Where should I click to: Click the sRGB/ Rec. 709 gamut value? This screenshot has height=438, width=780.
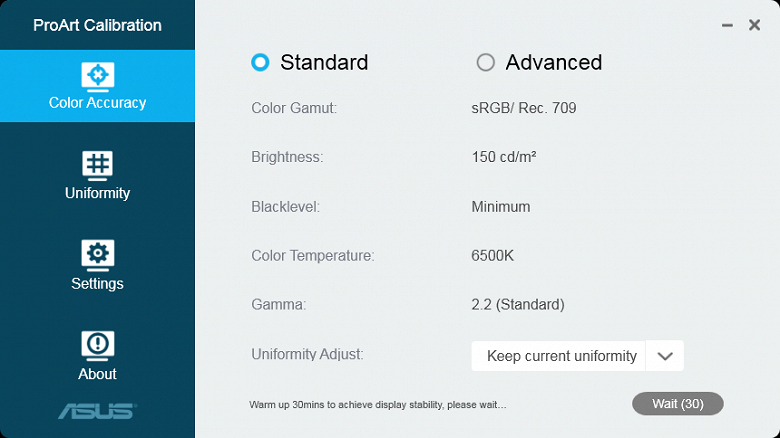point(523,108)
